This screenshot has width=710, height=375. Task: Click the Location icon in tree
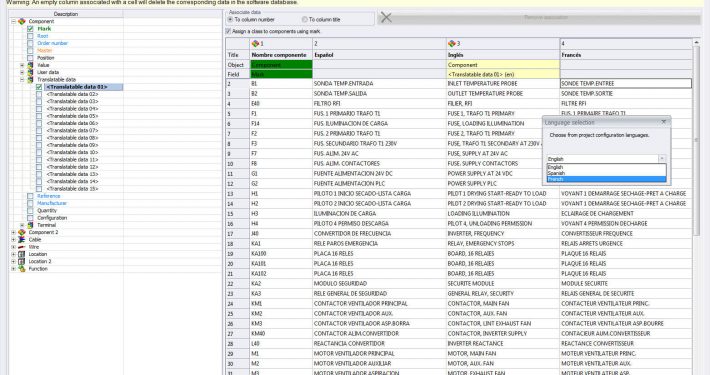pos(22,254)
